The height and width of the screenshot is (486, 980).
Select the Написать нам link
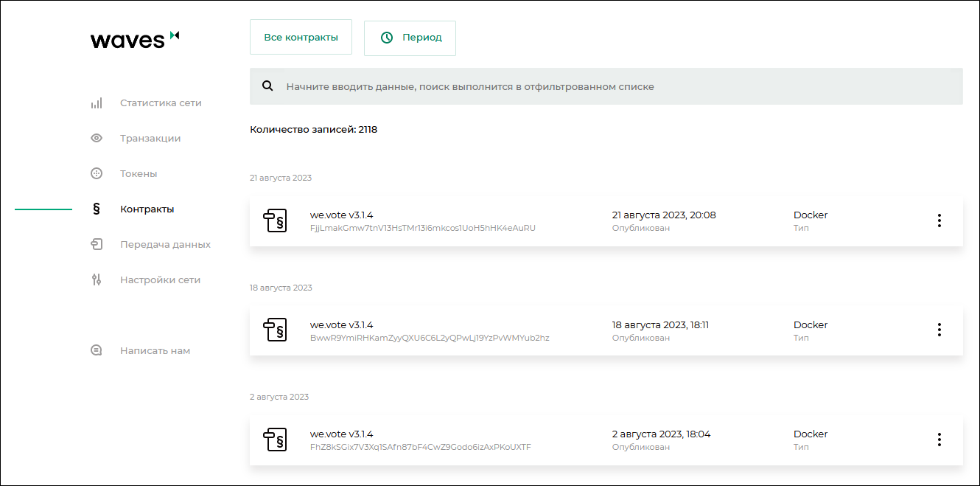(x=155, y=351)
